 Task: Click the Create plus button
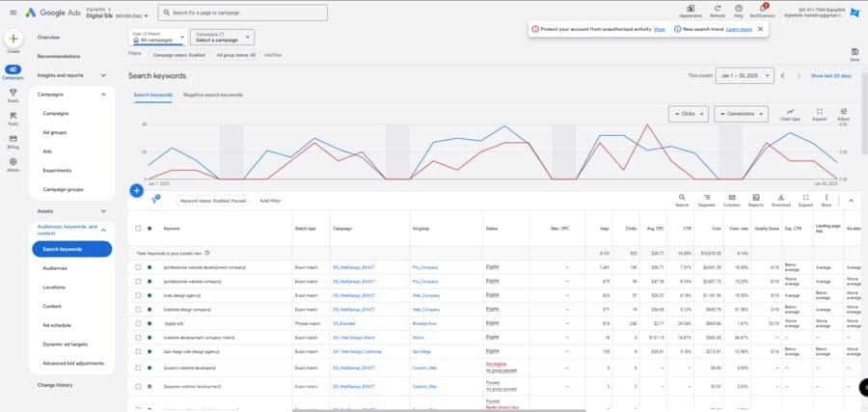pos(14,39)
